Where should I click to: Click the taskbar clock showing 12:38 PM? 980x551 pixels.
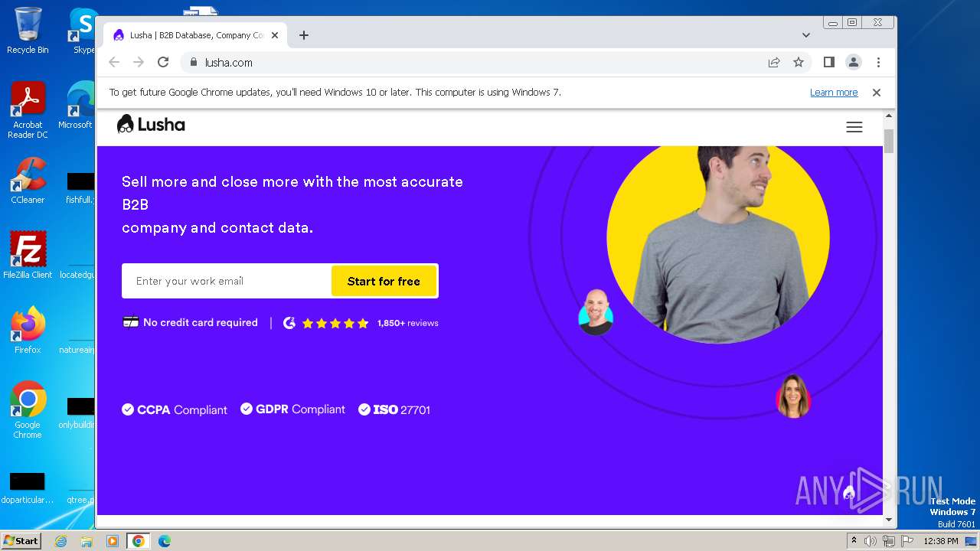point(941,541)
